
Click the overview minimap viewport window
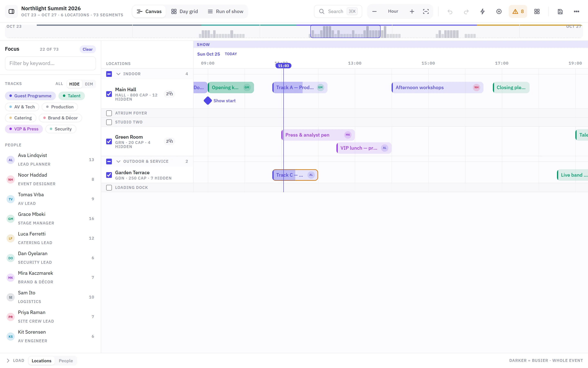point(345,31)
